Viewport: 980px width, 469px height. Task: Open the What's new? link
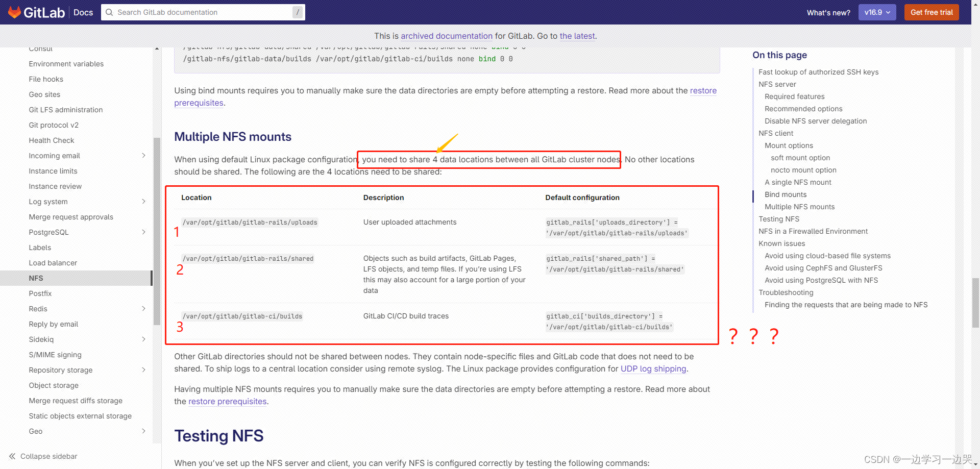coord(828,13)
